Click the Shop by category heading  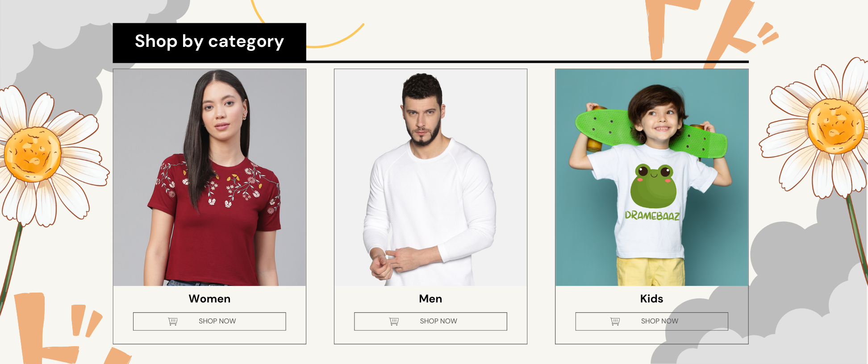[x=209, y=41]
